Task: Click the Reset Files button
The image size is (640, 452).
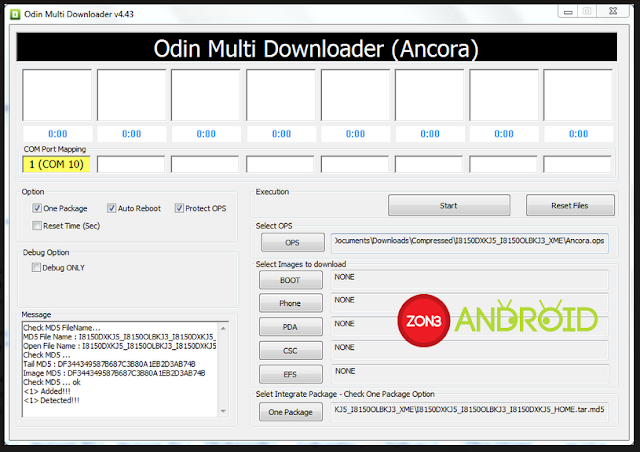Action: 570,205
